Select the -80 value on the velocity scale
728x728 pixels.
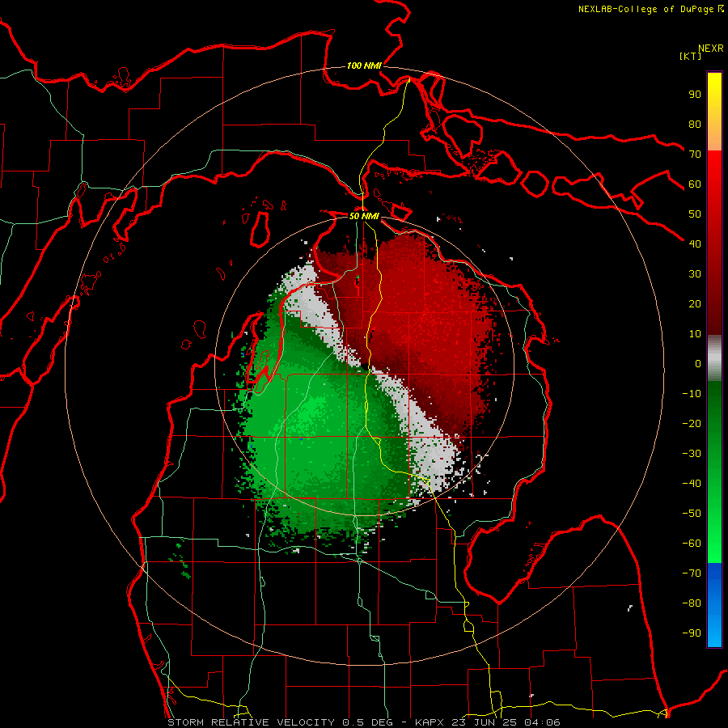[x=692, y=603]
